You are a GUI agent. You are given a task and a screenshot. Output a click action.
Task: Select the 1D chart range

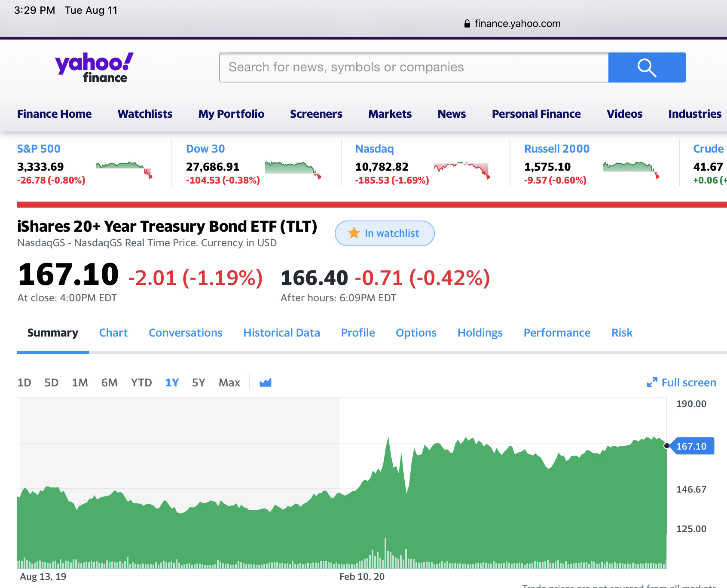click(24, 383)
